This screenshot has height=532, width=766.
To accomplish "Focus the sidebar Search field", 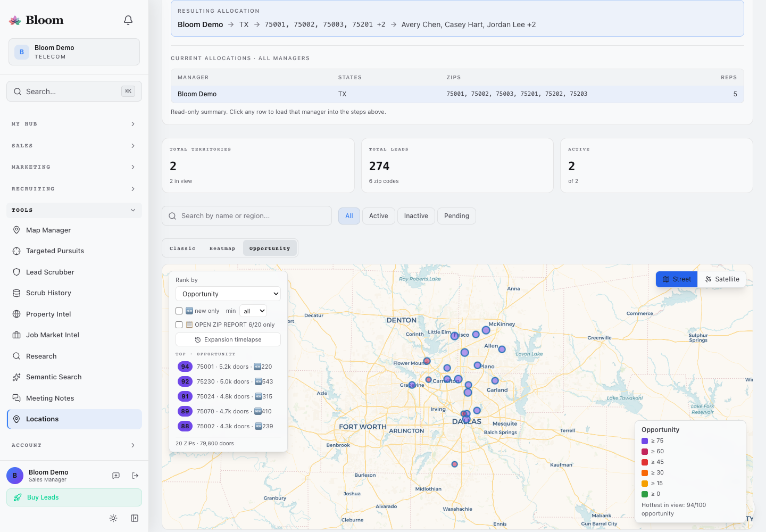I will coord(74,92).
